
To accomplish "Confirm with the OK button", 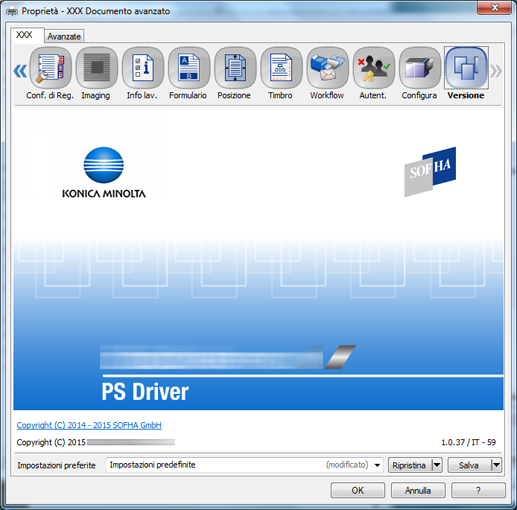I will pos(358,490).
